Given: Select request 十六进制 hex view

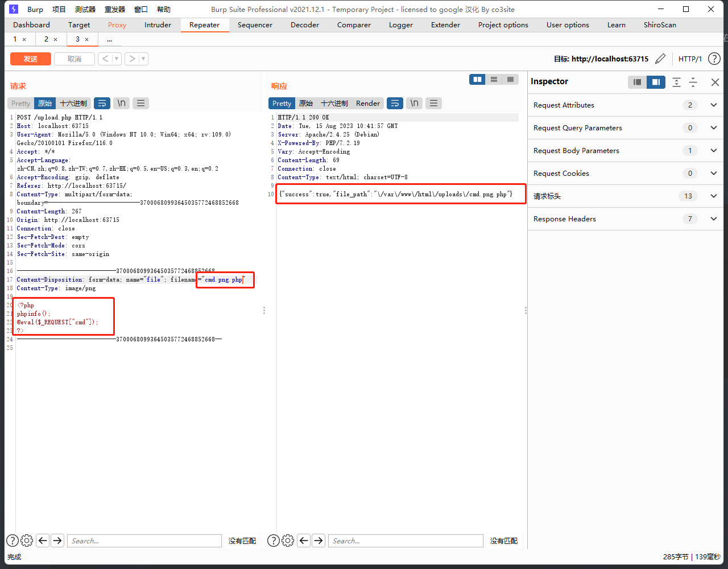Looking at the screenshot, I should pyautogui.click(x=73, y=103).
